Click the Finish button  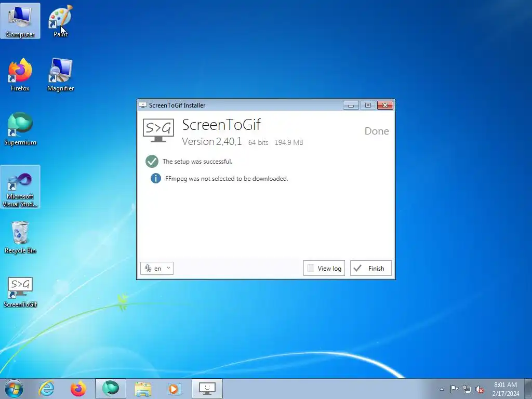click(371, 269)
